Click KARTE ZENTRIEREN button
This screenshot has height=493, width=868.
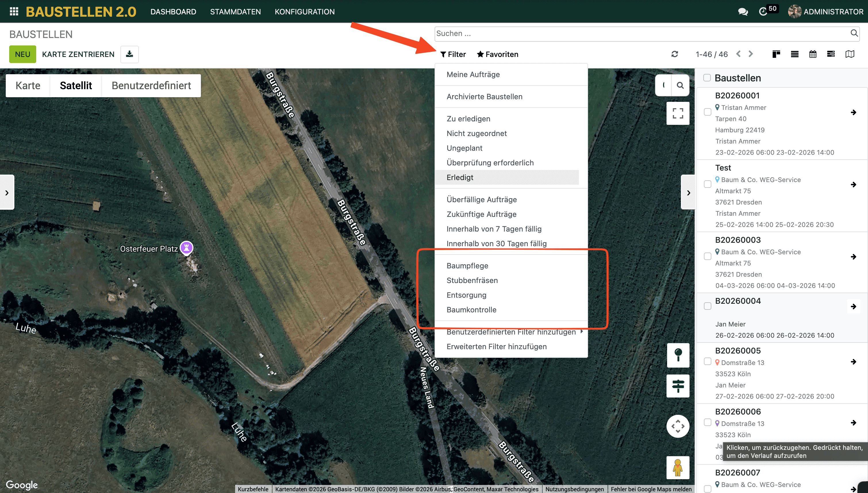[x=78, y=54]
